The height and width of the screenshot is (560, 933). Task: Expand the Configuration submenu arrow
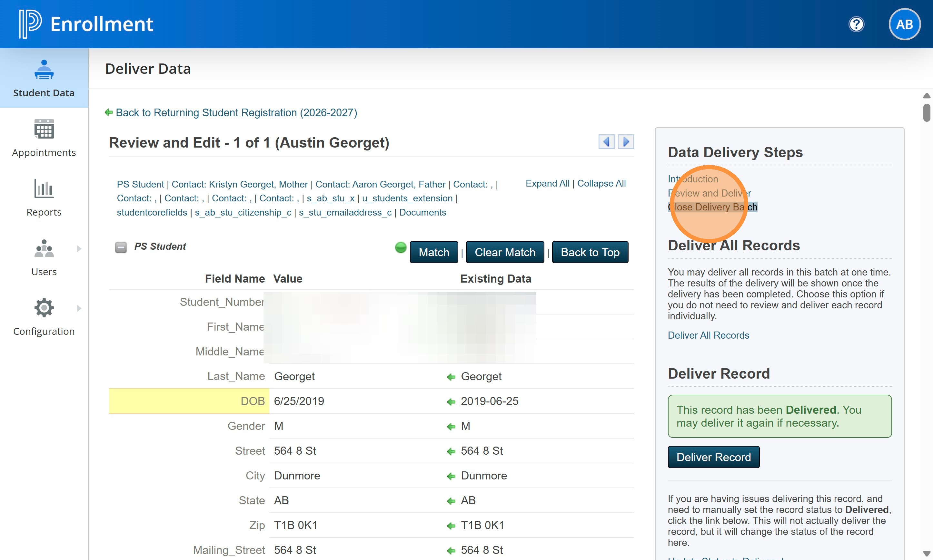click(79, 308)
